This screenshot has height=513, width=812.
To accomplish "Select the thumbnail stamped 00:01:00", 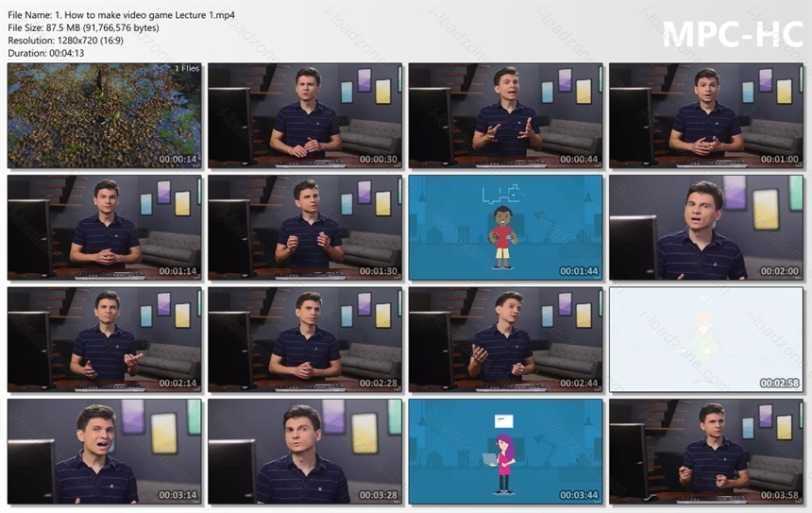I will pos(706,115).
